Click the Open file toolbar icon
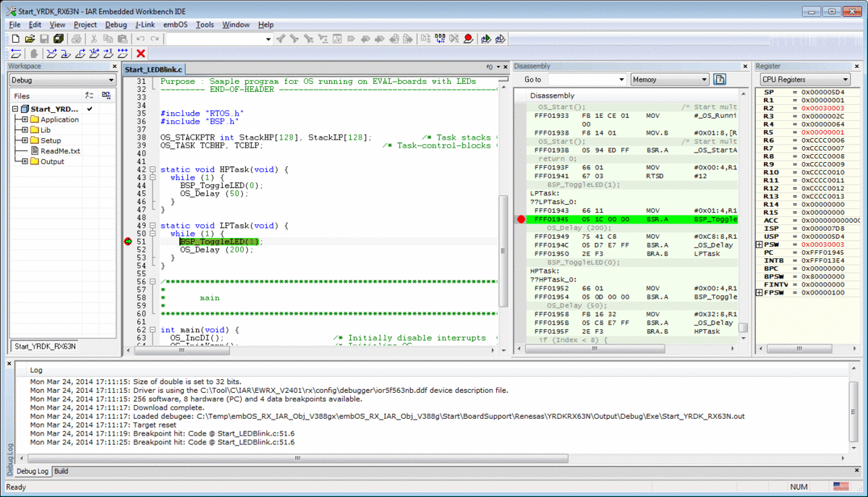 (30, 39)
